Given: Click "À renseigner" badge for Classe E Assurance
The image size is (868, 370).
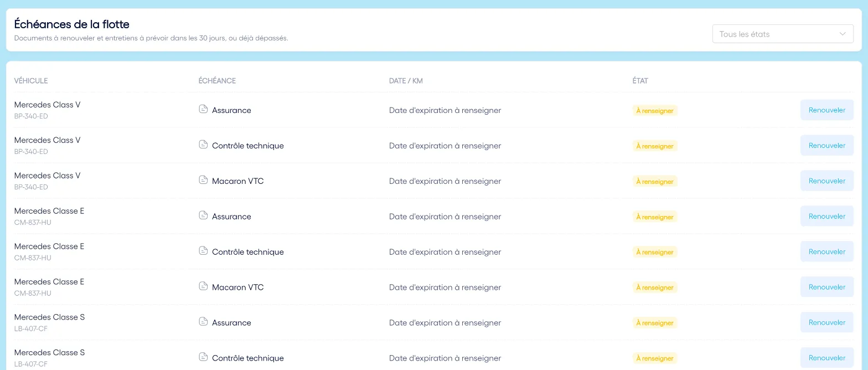Looking at the screenshot, I should coord(655,217).
